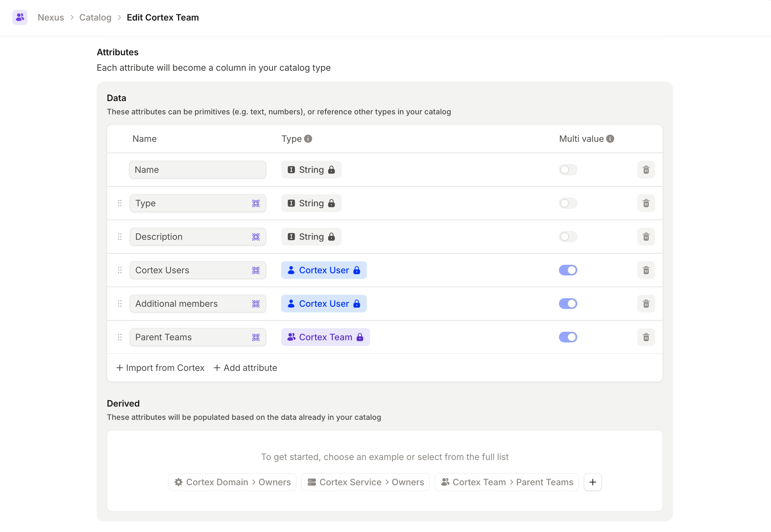Open Cortex User type chip for Additional members

pos(324,304)
